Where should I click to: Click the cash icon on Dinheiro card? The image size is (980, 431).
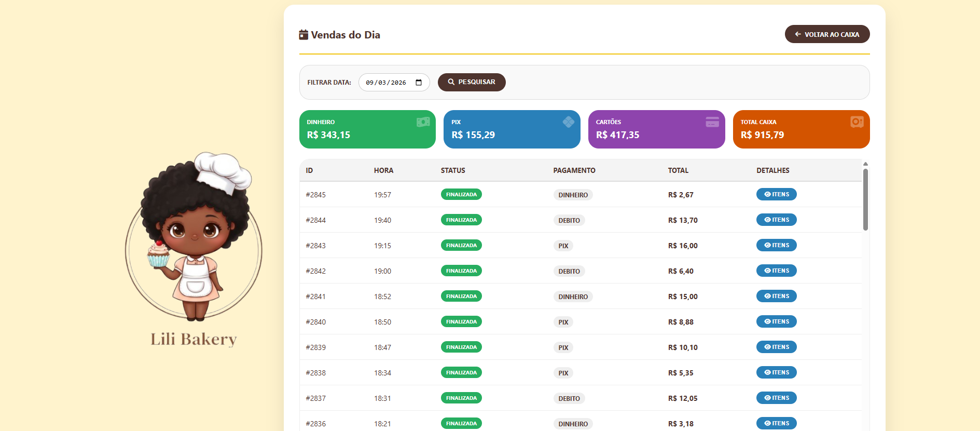pyautogui.click(x=423, y=122)
